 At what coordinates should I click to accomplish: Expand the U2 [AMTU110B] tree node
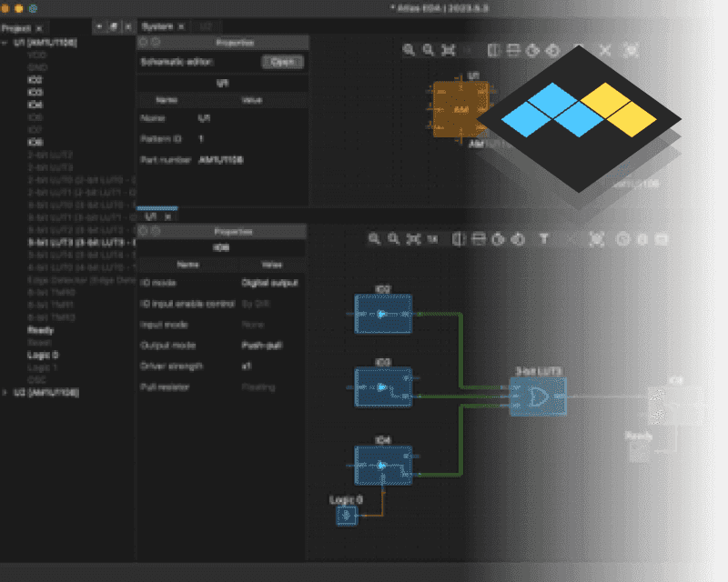[x=7, y=392]
